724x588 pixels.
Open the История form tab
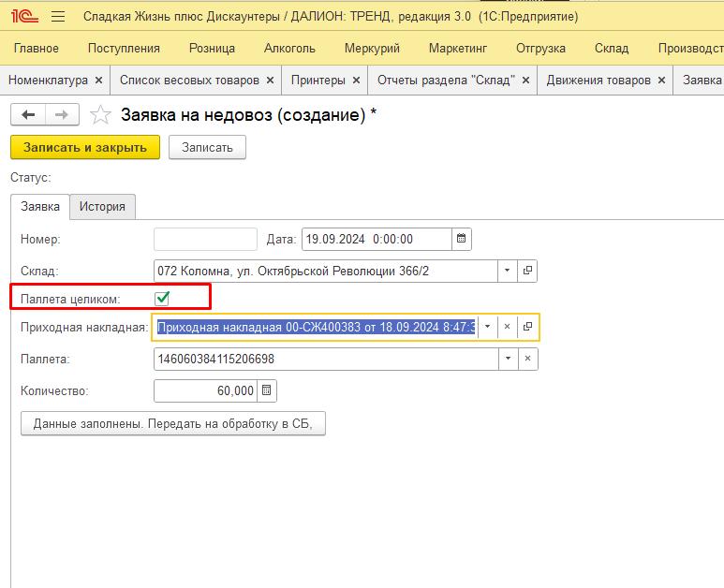[102, 206]
